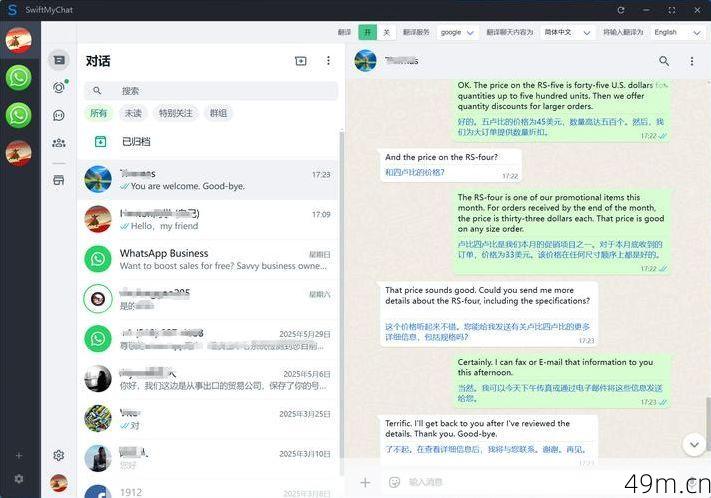
Task: Select the lower helicopter avatar account in the sidebar
Action: click(19, 153)
